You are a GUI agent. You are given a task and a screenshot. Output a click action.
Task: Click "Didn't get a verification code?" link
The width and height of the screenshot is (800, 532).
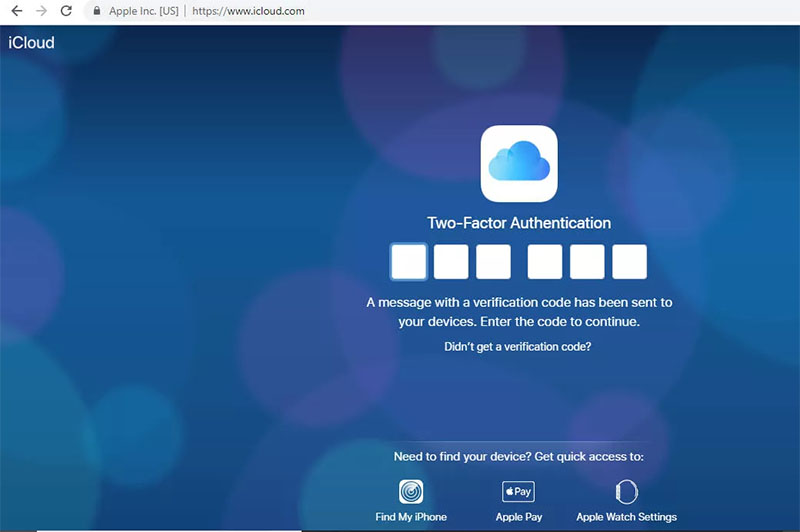[518, 347]
